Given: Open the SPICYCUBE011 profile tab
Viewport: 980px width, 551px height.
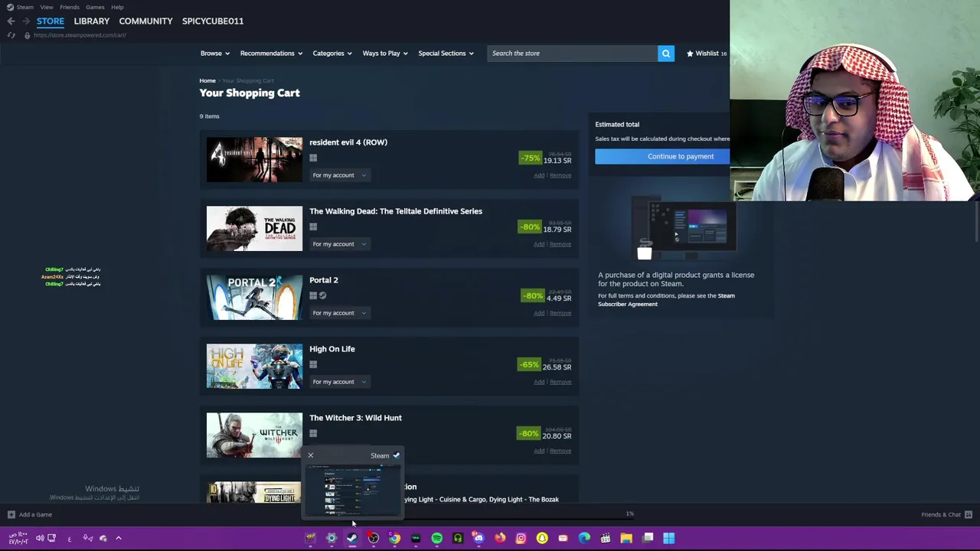Looking at the screenshot, I should pos(213,21).
